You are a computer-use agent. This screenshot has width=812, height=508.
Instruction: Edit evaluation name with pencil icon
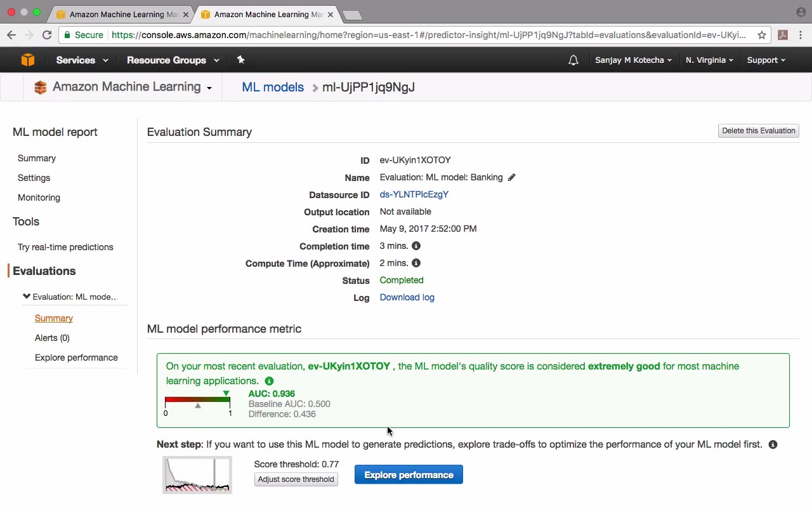click(512, 177)
